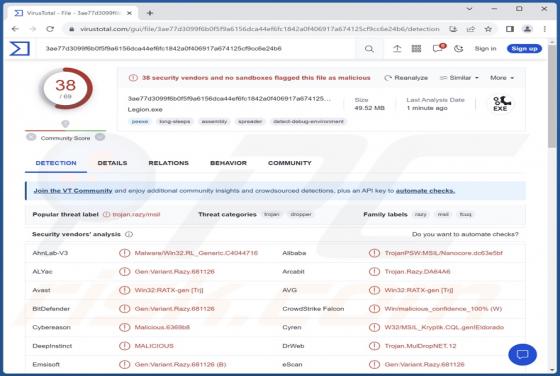
Task: Click the dropper threat category tag
Action: click(x=301, y=214)
